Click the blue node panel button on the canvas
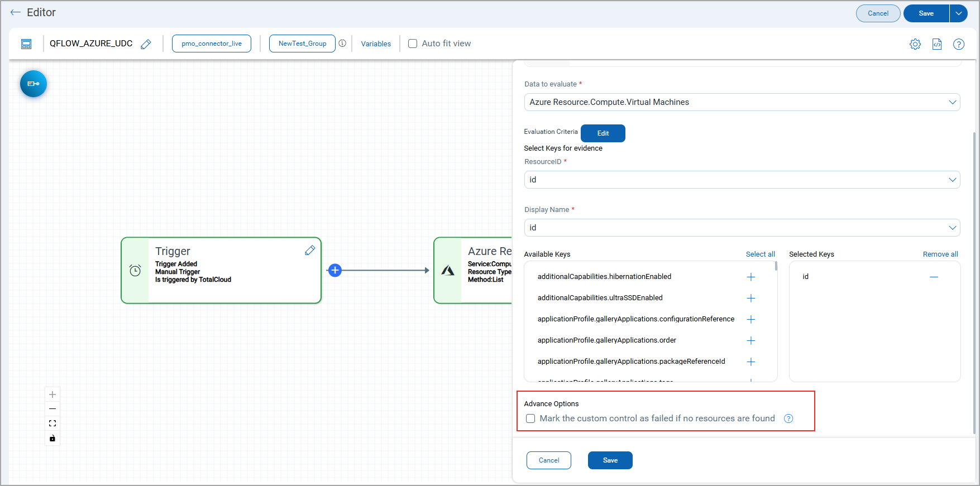 (x=34, y=84)
